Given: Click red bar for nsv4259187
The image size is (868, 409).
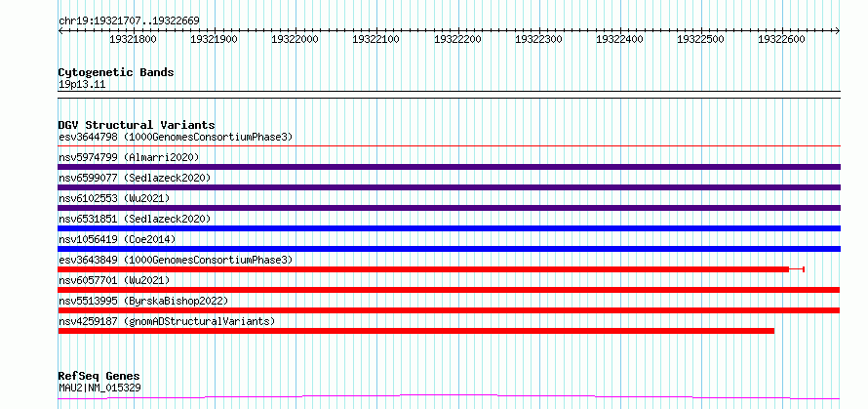Looking at the screenshot, I should 416,331.
